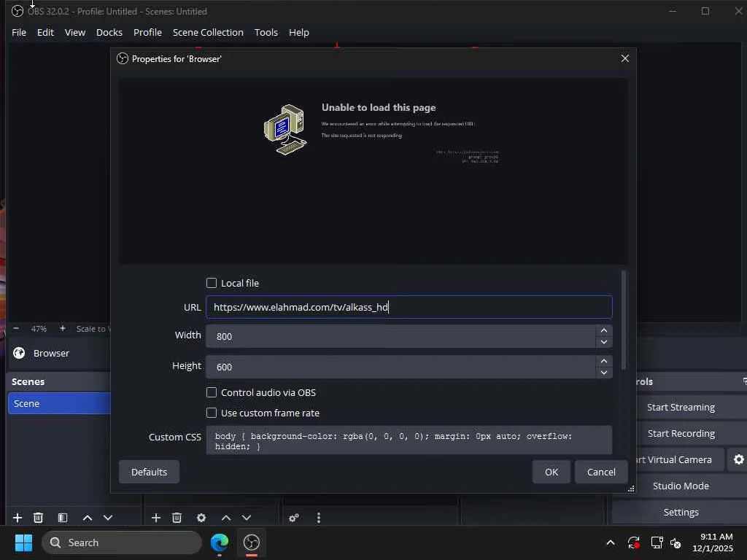Increase Width value with up arrow
This screenshot has height=560, width=747.
click(x=603, y=330)
